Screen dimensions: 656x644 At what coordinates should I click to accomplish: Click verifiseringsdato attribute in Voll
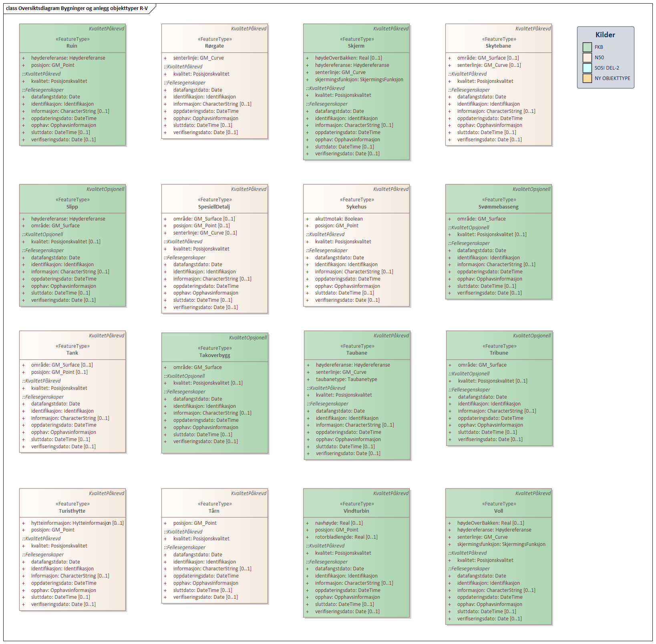[489, 619]
